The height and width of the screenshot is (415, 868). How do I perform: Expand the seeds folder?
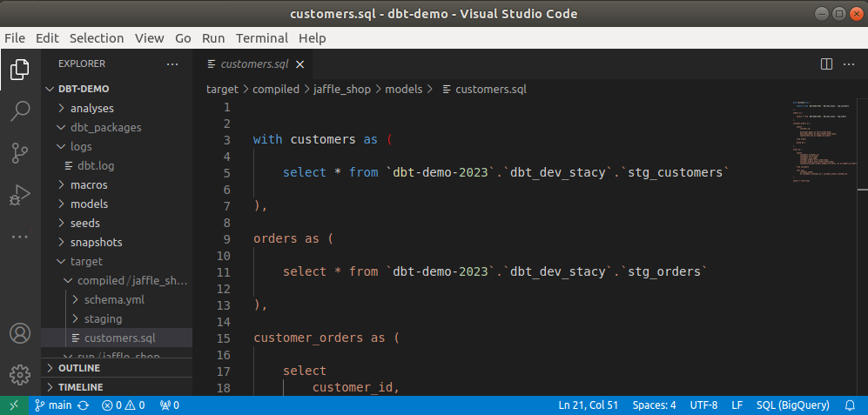(117, 223)
